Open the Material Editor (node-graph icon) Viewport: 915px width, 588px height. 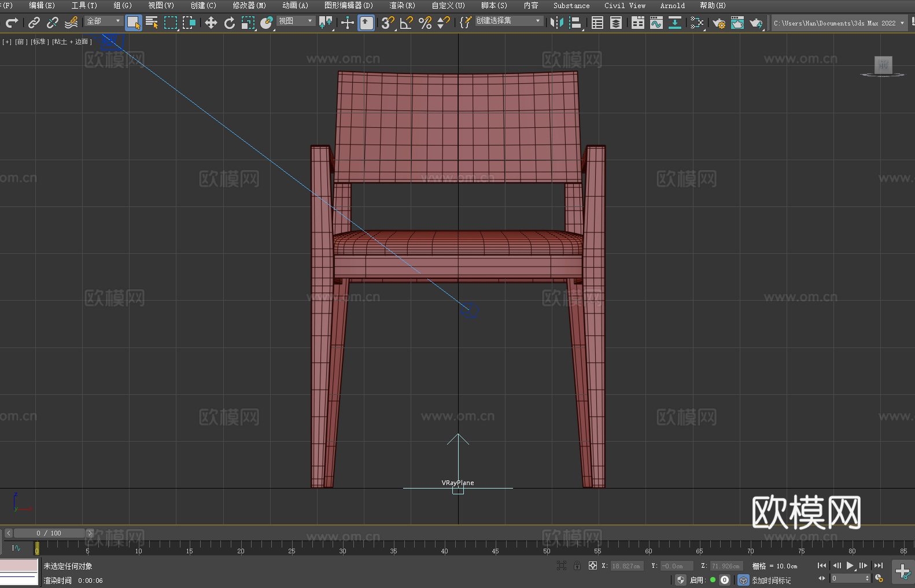click(697, 23)
